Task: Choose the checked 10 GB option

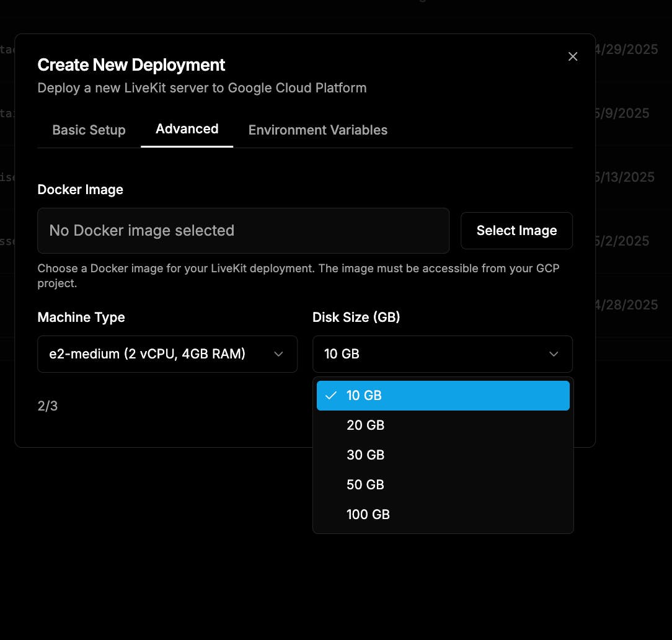Action: click(443, 396)
